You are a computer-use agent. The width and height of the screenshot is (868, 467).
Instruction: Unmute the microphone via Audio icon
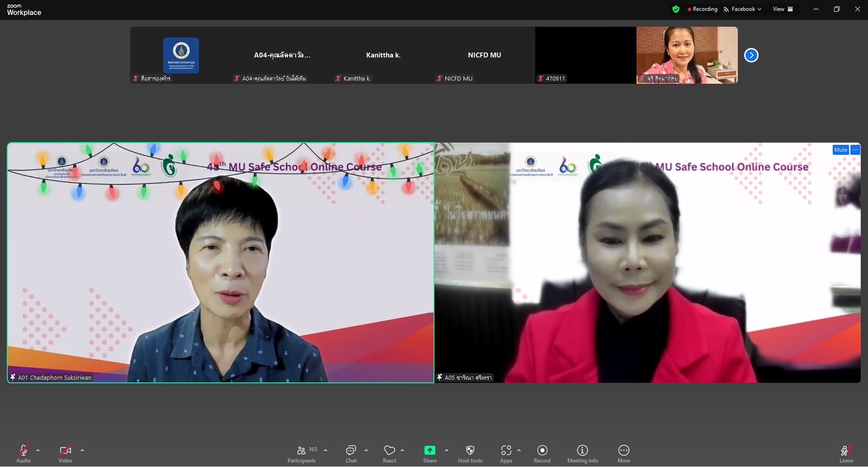tap(23, 451)
